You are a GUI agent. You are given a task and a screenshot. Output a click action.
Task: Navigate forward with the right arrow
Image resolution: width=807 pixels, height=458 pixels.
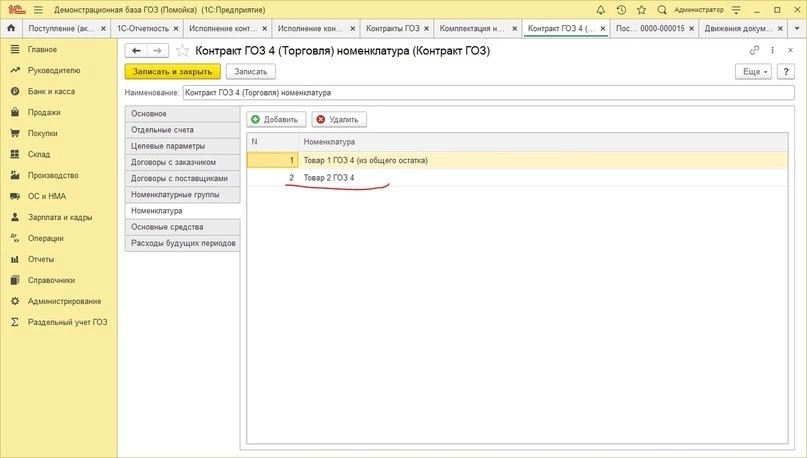[x=157, y=50]
